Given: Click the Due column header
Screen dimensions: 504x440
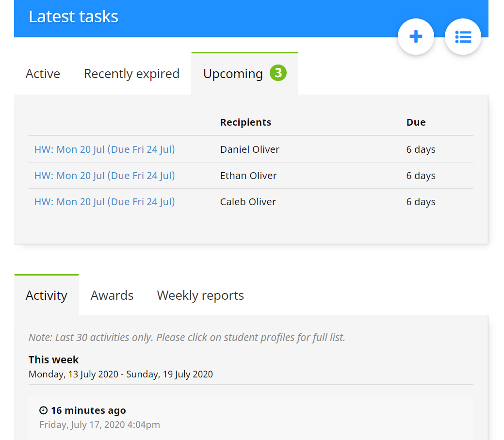Looking at the screenshot, I should (x=416, y=122).
